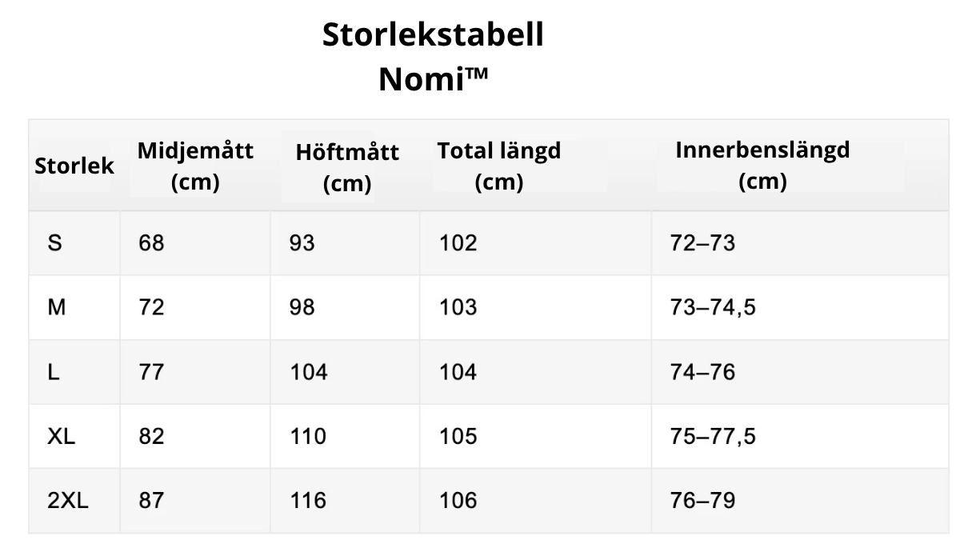The height and width of the screenshot is (560, 960).
Task: Select the size S row label
Action: [x=54, y=243]
